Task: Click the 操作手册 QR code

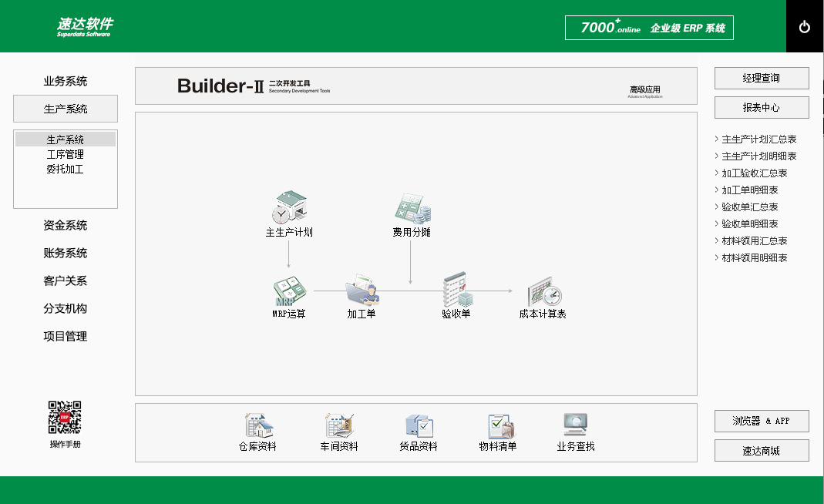Action: click(x=65, y=417)
